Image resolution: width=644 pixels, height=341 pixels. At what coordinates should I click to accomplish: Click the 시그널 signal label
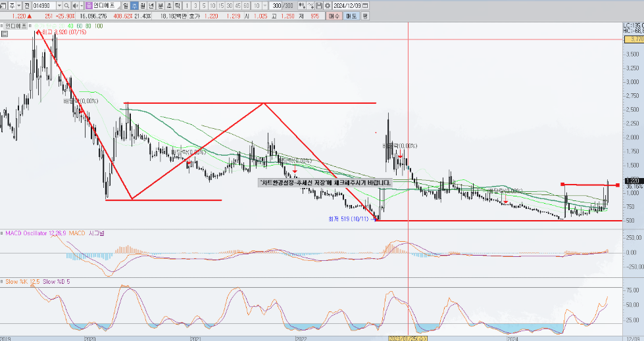(97, 233)
